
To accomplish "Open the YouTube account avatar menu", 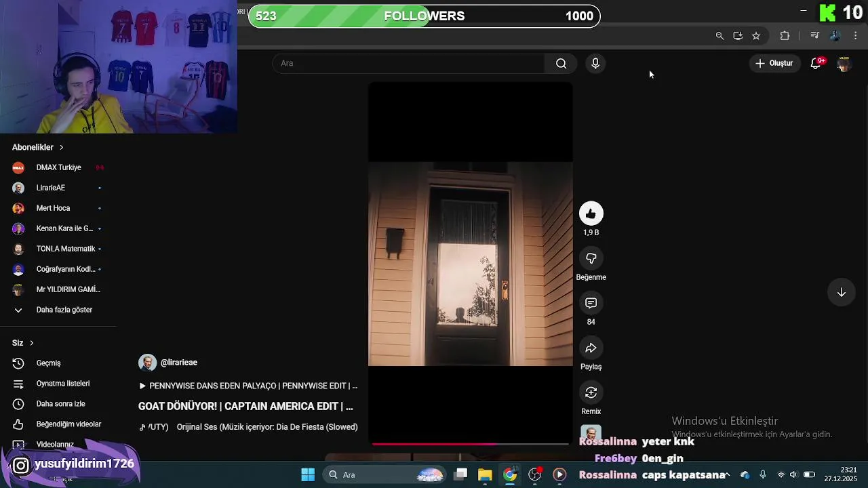I will click(x=844, y=63).
